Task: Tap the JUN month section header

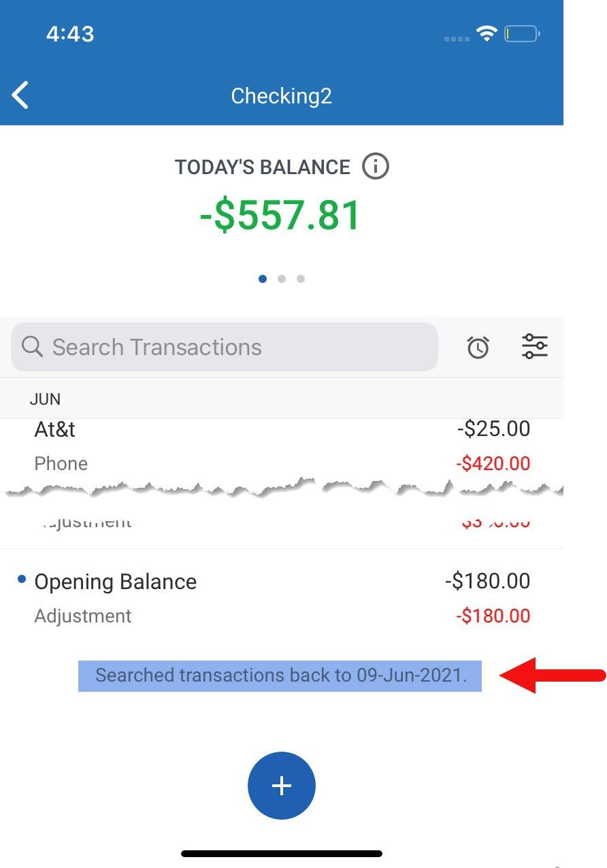Action: point(46,399)
